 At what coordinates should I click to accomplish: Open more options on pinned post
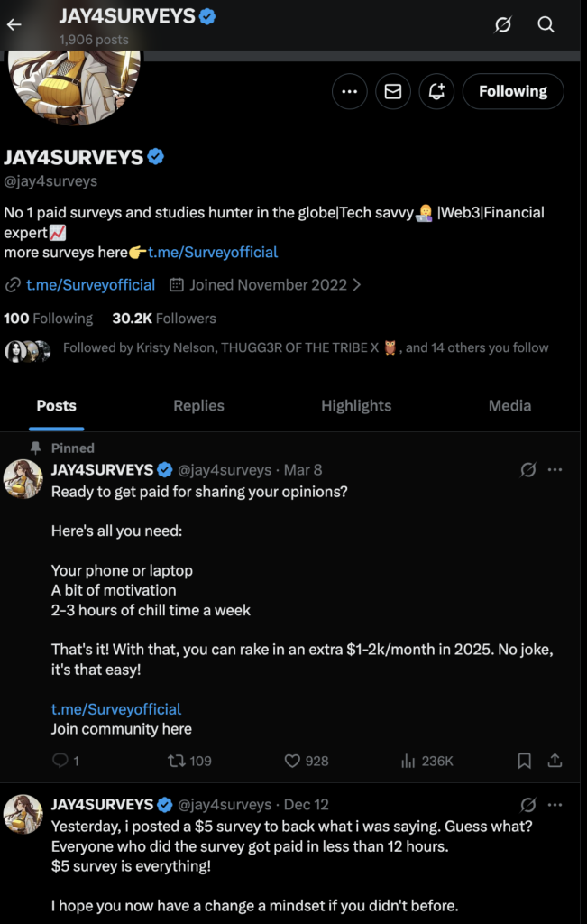tap(555, 469)
